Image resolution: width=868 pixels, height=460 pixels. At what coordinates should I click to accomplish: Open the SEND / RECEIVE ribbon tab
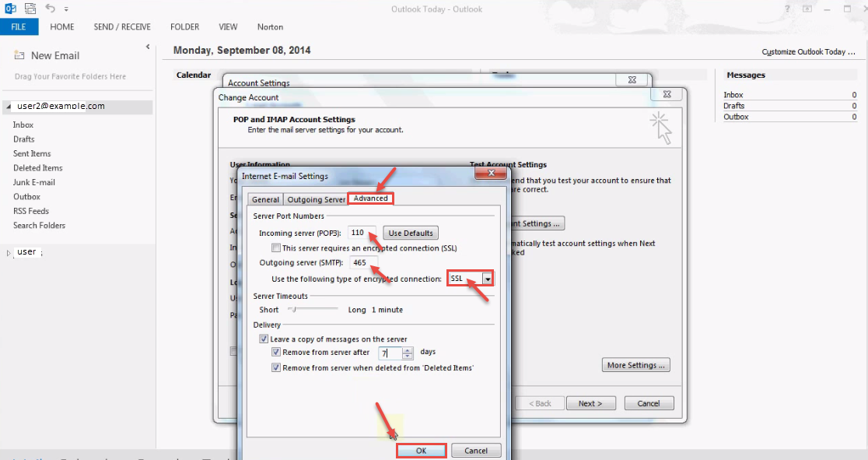(122, 26)
